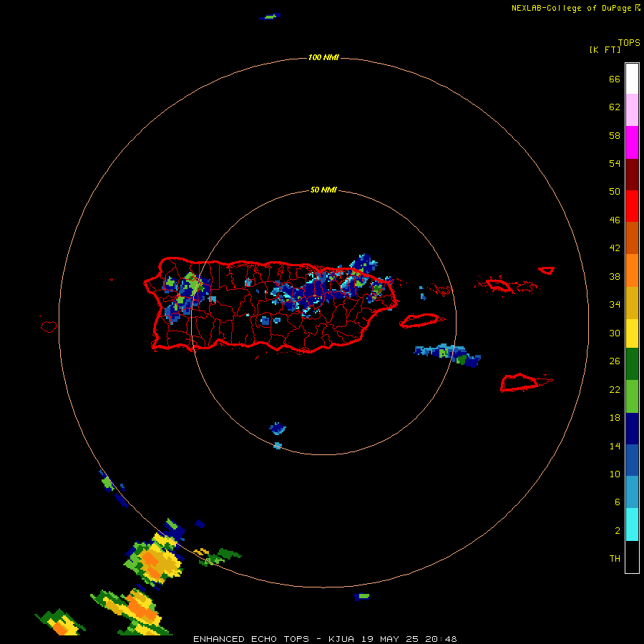
Task: Click the NEXLAB-College of DuPage credit text
Action: tap(571, 8)
